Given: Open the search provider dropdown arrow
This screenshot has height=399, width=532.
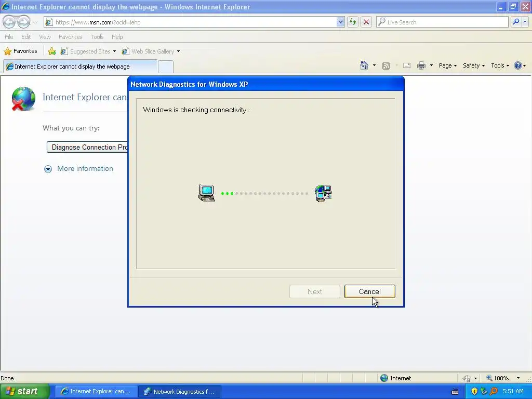Looking at the screenshot, I should tap(525, 22).
